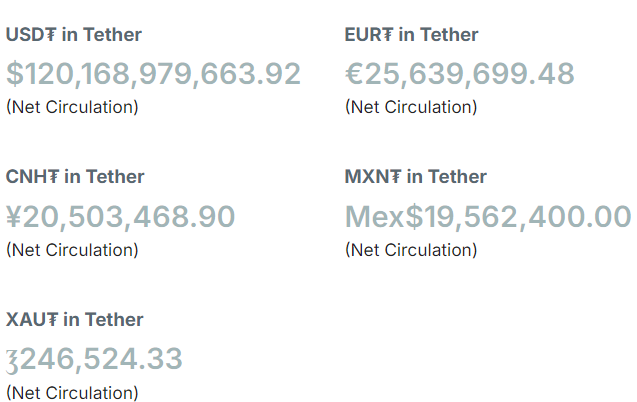637x402 pixels.
Task: Click the "EUR₮ in Tether" heading
Action: (x=411, y=35)
